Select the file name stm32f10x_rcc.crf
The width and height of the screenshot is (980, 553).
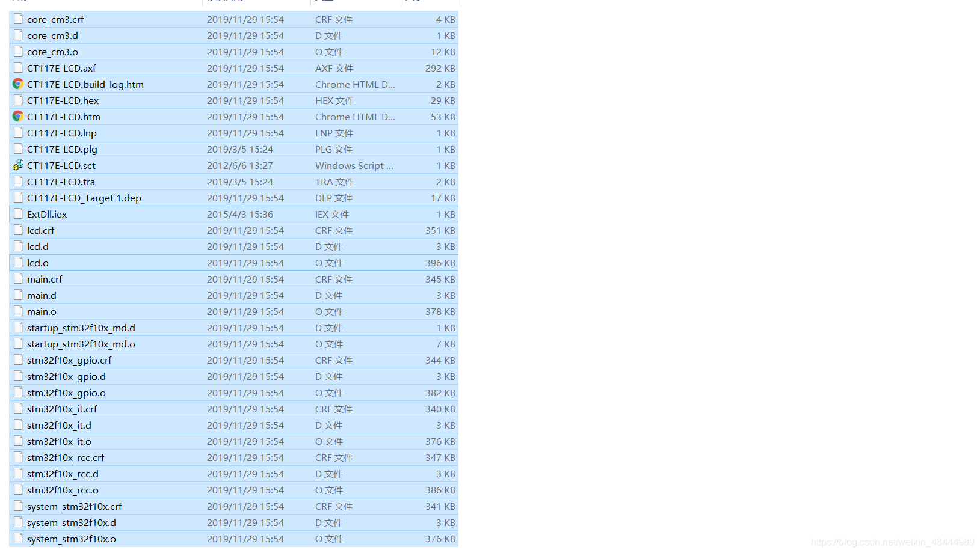pos(66,457)
